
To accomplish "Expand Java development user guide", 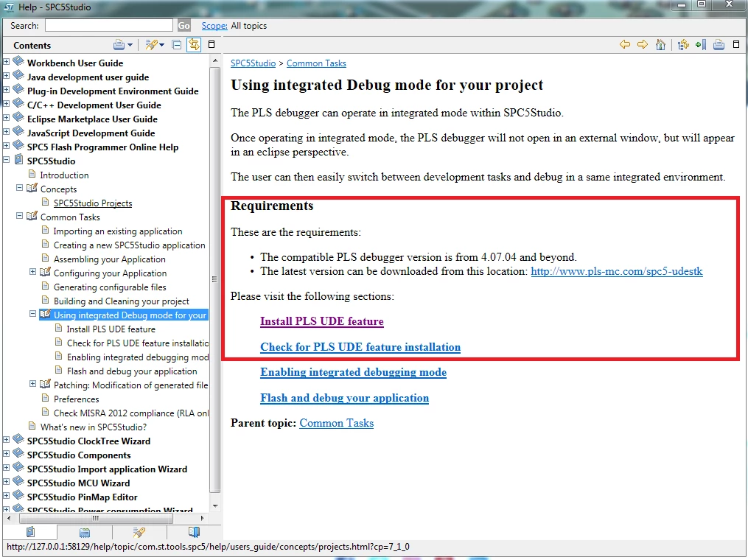I will 6,75.
